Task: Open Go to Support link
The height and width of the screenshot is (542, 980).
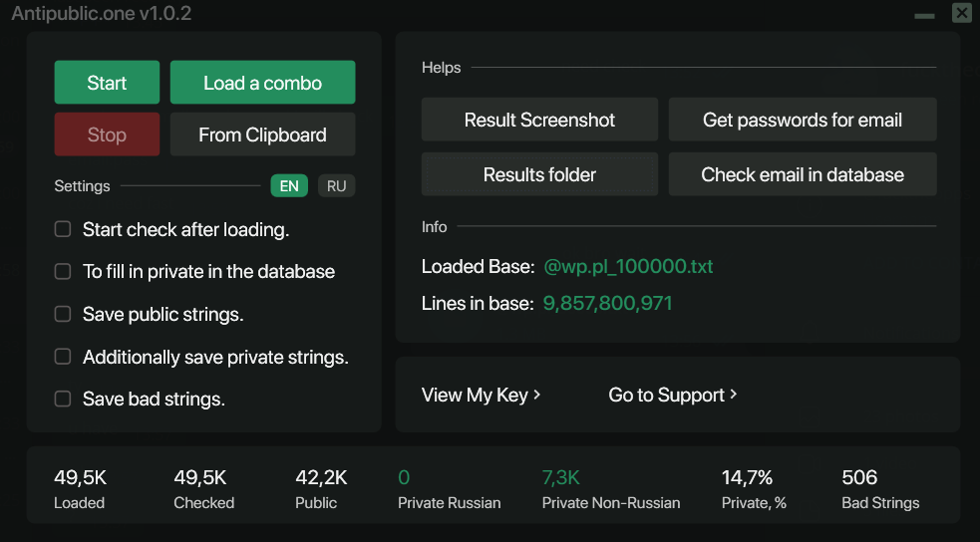Action: point(673,395)
